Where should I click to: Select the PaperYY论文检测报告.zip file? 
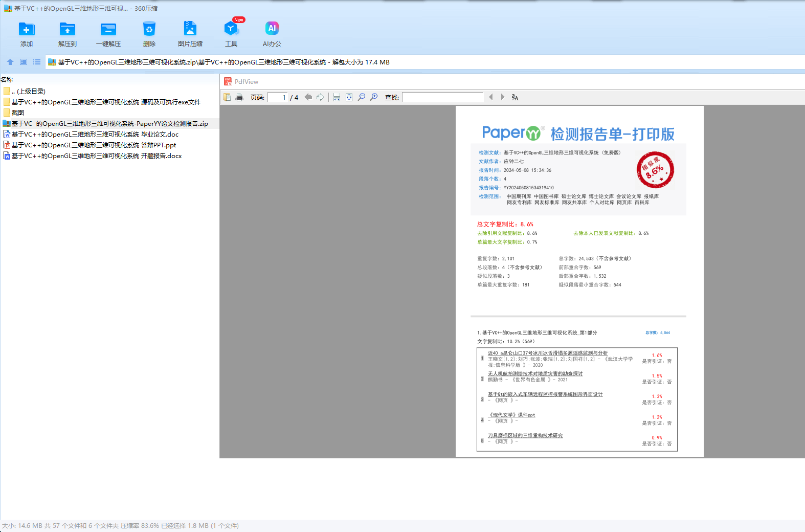coord(106,123)
